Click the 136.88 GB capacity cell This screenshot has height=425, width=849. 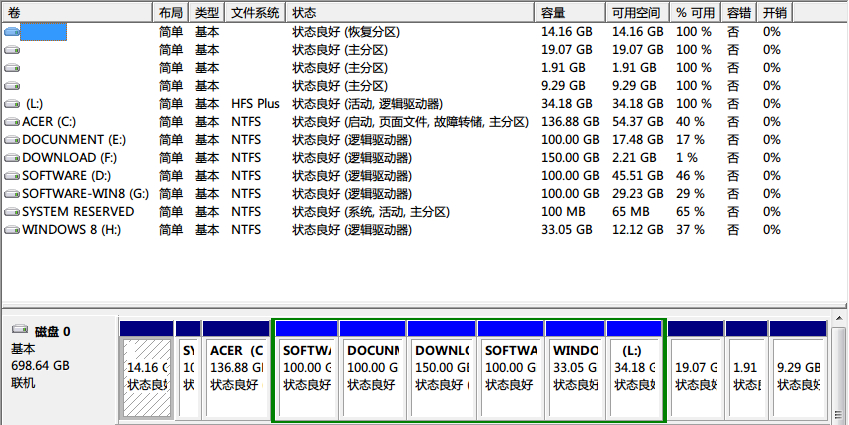click(x=570, y=122)
